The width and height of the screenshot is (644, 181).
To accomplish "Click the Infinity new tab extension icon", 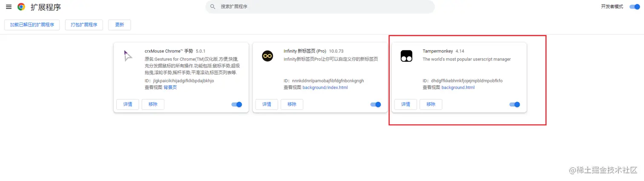I will pyautogui.click(x=267, y=56).
